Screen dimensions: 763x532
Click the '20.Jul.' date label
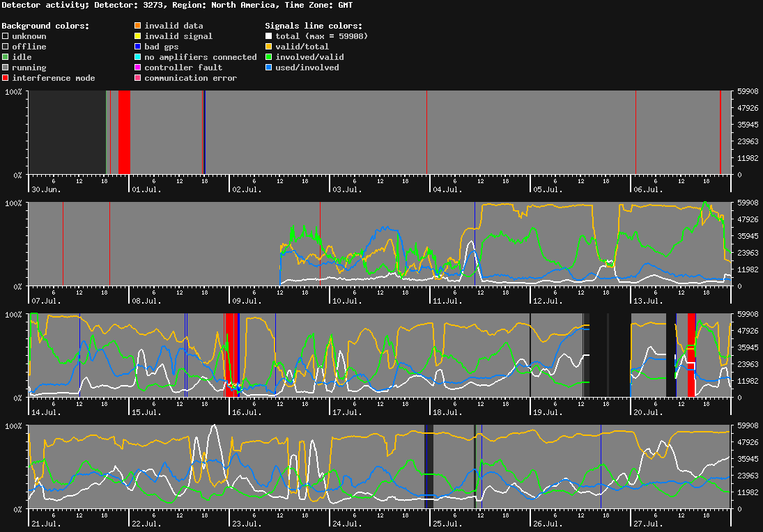point(648,412)
